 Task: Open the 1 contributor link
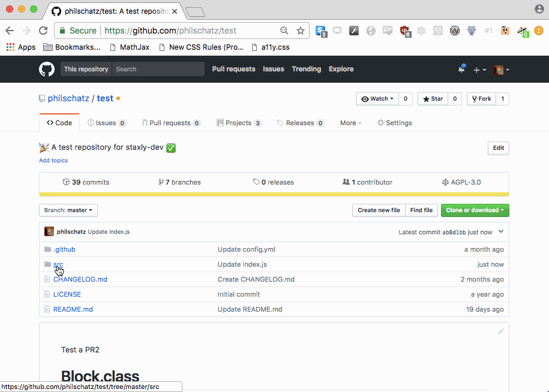(x=367, y=182)
